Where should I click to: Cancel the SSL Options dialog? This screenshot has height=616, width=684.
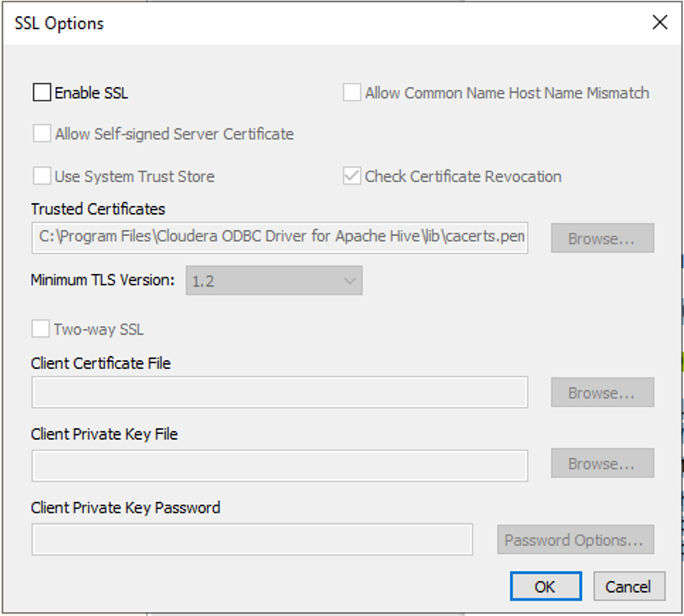pos(627,586)
